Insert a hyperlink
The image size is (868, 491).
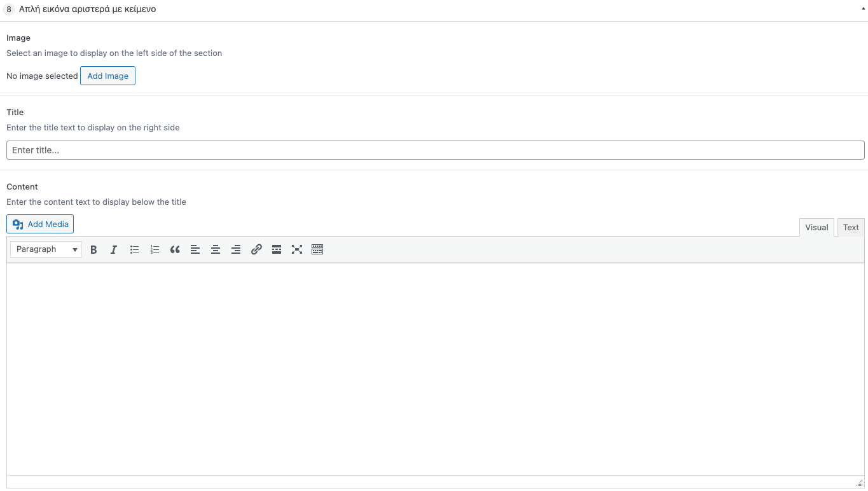(x=256, y=249)
